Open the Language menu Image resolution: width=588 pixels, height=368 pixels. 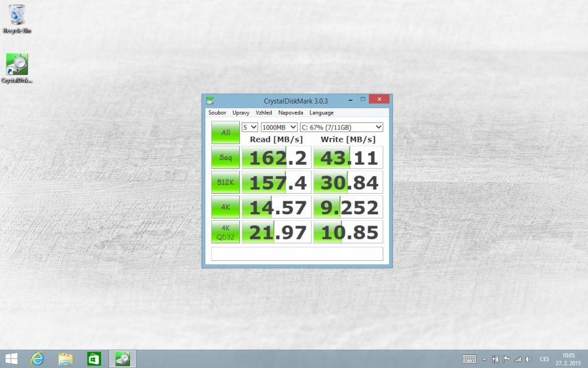(321, 112)
